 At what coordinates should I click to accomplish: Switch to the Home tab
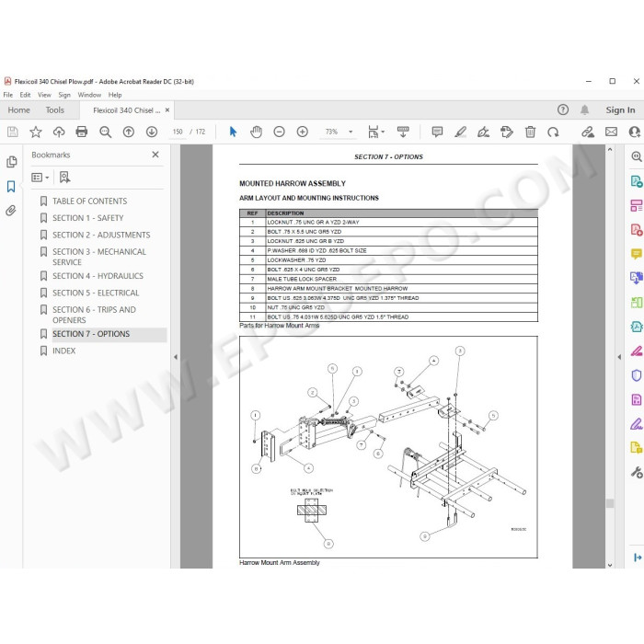click(x=19, y=110)
